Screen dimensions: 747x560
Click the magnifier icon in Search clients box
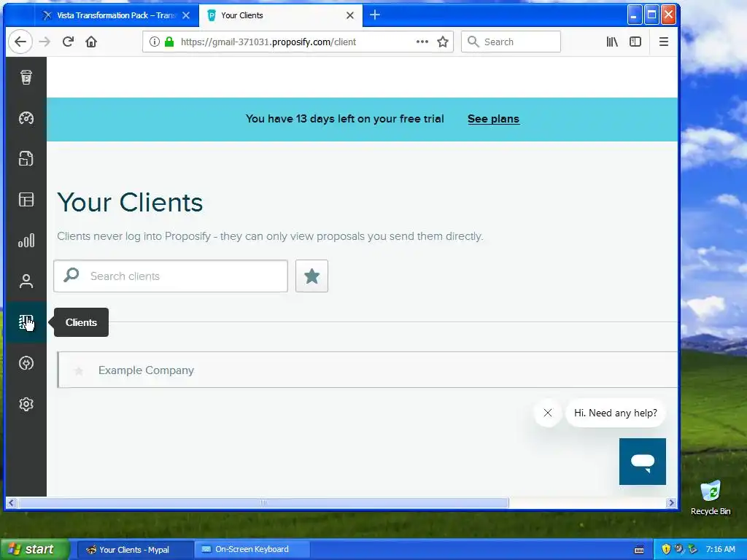(x=71, y=275)
